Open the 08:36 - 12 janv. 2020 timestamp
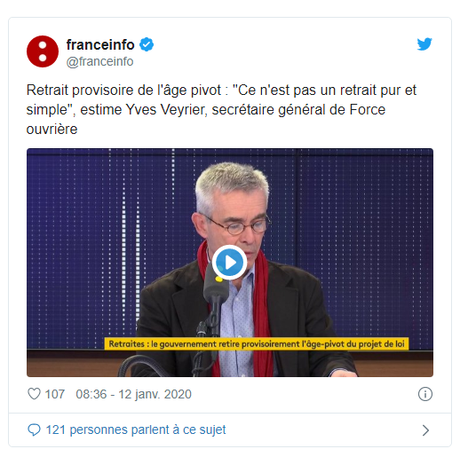476x457 pixels. point(133,394)
